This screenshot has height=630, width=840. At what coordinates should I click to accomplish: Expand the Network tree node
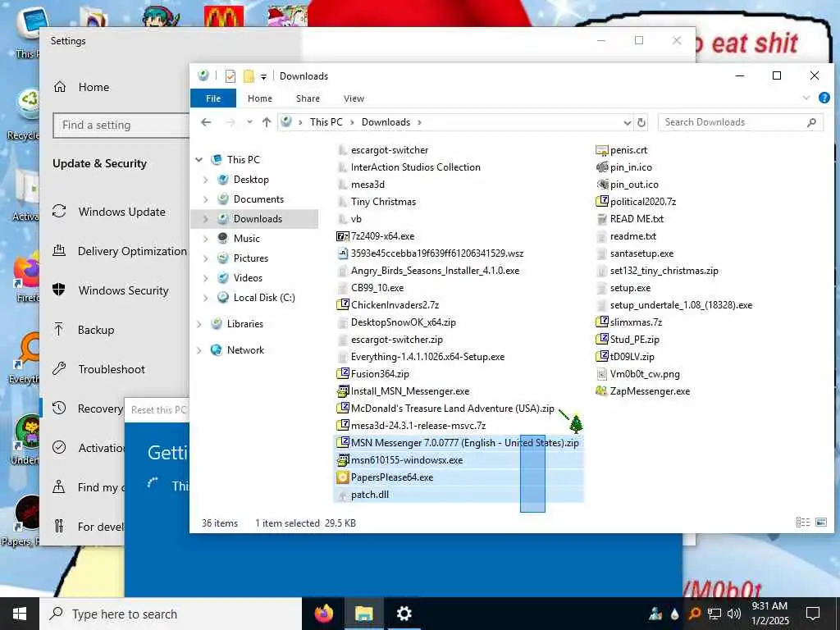point(199,350)
